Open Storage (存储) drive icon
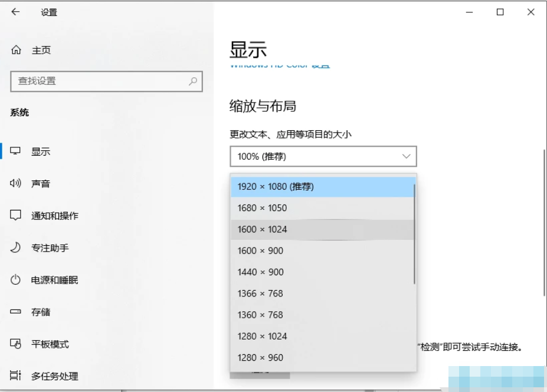This screenshot has width=547, height=392. point(16,312)
